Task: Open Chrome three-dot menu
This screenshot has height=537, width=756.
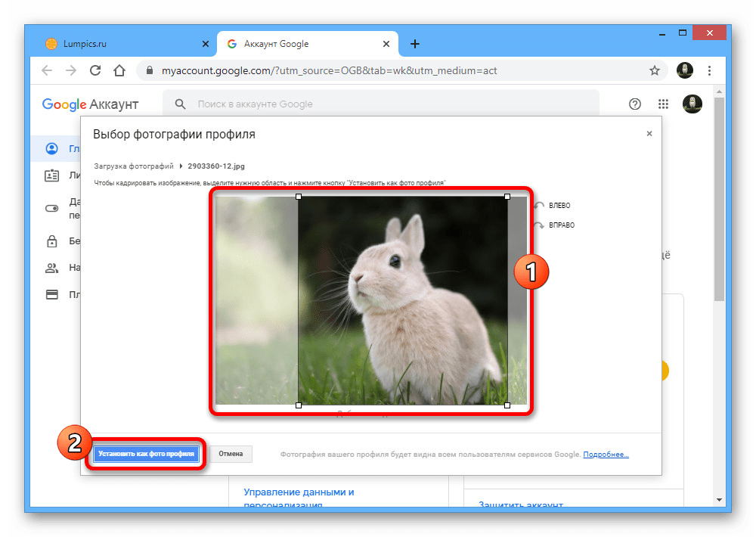Action: [x=709, y=71]
